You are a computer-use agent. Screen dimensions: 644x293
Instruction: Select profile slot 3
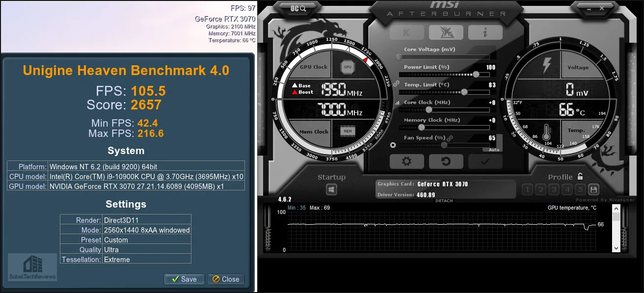[x=554, y=189]
